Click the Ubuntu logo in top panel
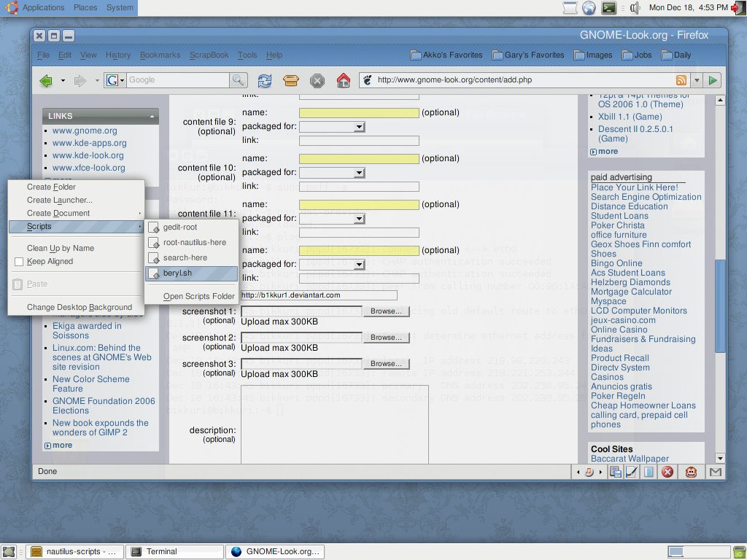The image size is (747, 560). [12, 7]
